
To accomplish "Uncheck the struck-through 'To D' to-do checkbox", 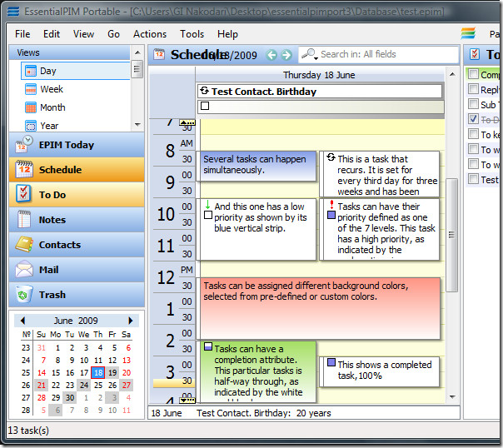I will pos(473,119).
